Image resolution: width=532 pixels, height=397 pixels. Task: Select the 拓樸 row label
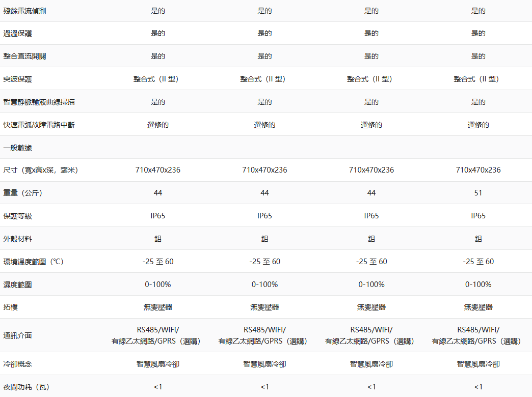pyautogui.click(x=10, y=307)
